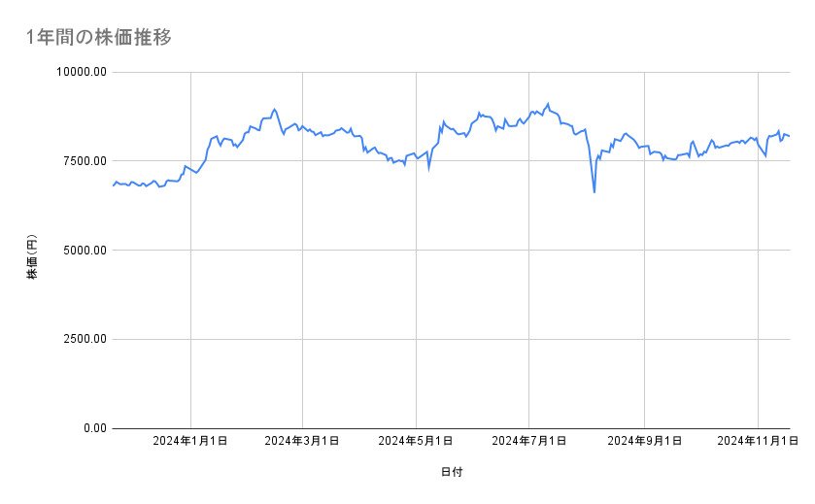This screenshot has height=504, width=815.
Task: Select the 2024年7月1日 date label
Action: (x=529, y=441)
